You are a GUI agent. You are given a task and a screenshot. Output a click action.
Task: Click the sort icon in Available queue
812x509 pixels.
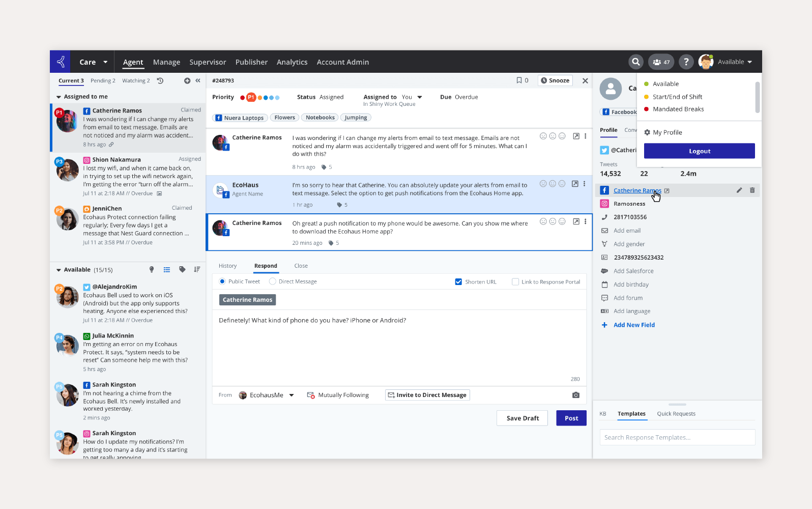click(x=197, y=270)
